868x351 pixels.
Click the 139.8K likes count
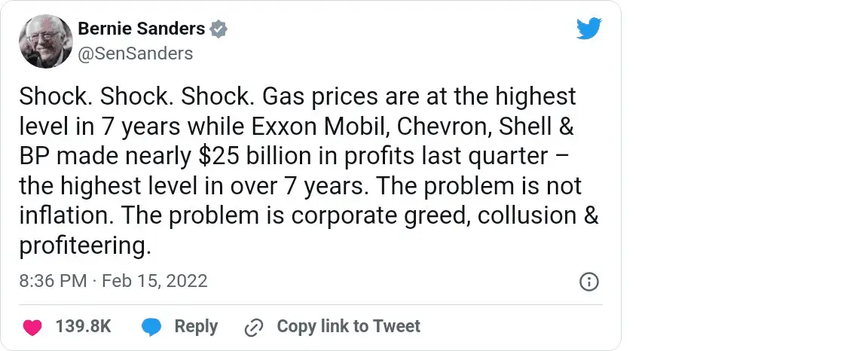point(84,327)
